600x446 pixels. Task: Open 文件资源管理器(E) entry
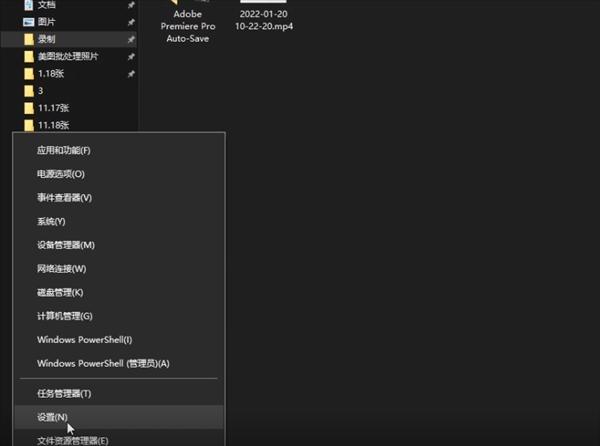[119, 439]
